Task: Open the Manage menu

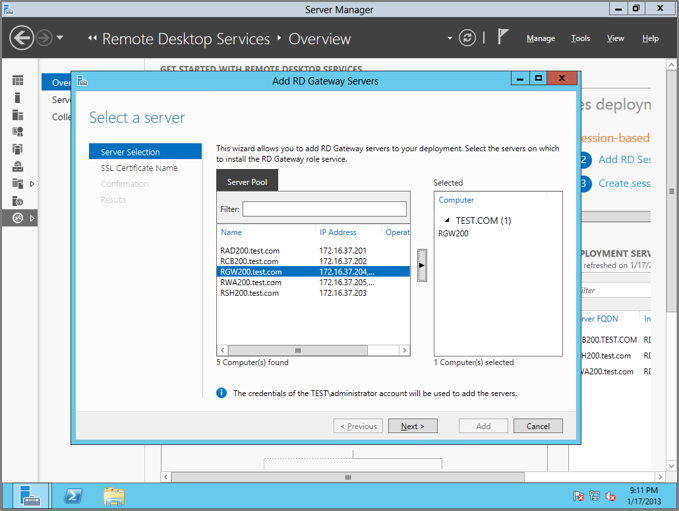Action: (540, 39)
